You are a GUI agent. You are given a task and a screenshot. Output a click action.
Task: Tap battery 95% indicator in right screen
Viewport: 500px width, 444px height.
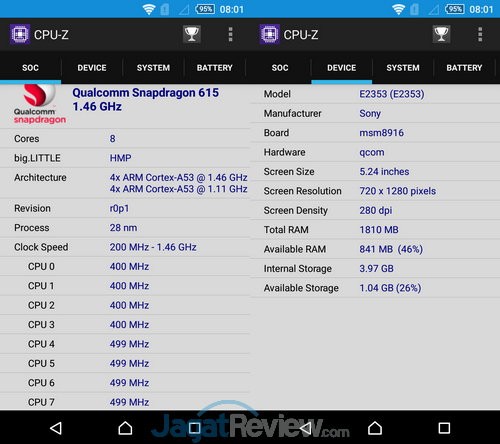(454, 9)
